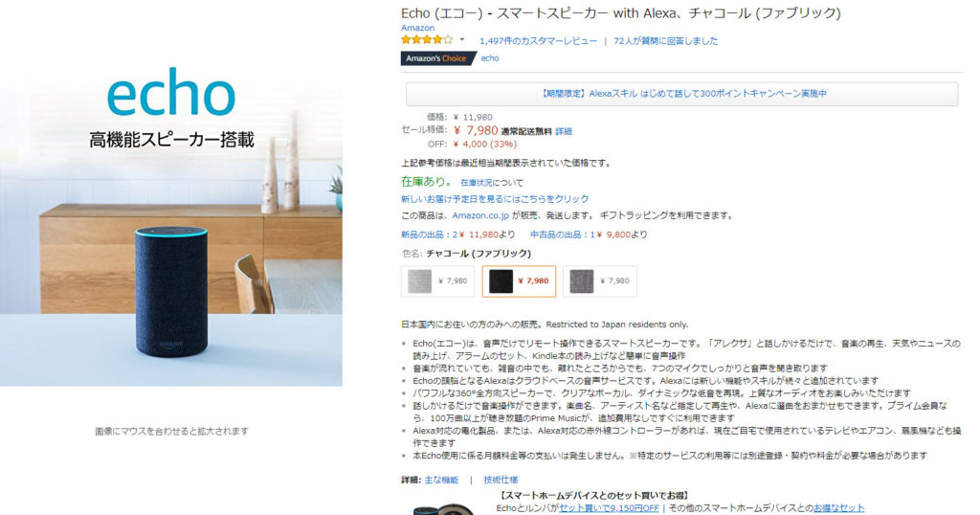View used item offers from ¥9,800
This screenshot has height=515, width=980.
589,235
